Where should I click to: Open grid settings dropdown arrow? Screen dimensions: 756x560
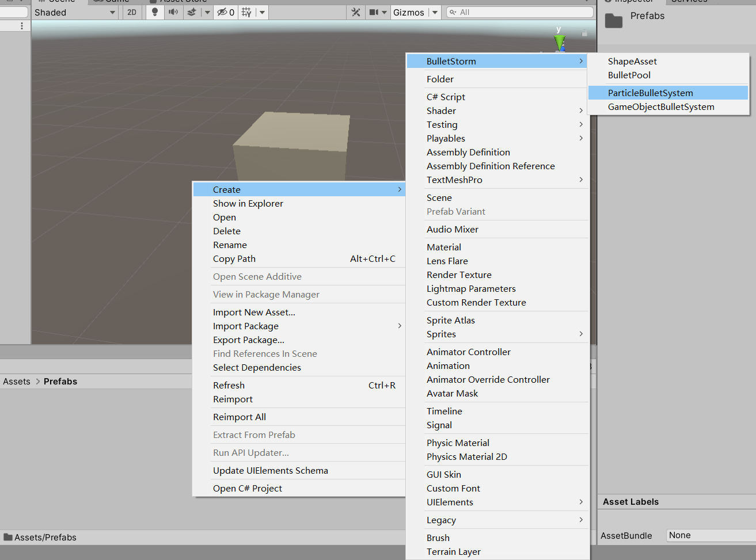pos(263,12)
